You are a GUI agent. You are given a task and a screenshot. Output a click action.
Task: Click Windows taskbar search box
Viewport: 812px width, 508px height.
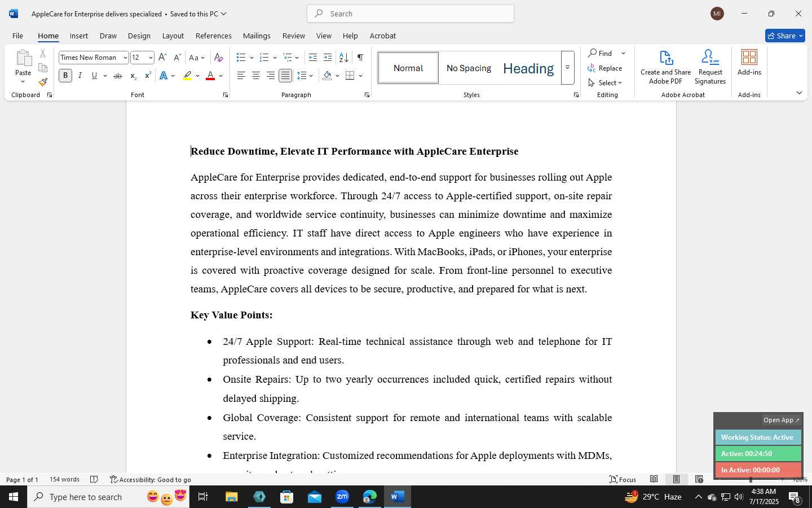click(x=108, y=497)
